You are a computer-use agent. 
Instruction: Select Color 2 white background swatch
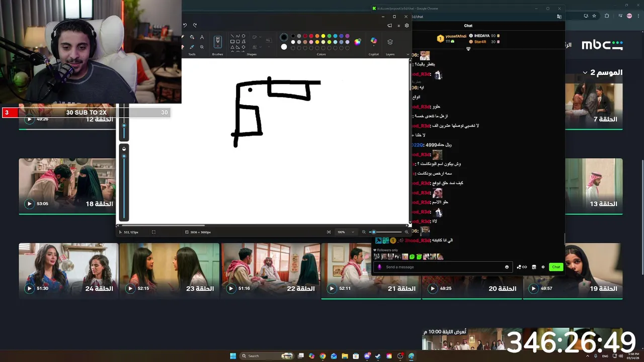pos(284,47)
